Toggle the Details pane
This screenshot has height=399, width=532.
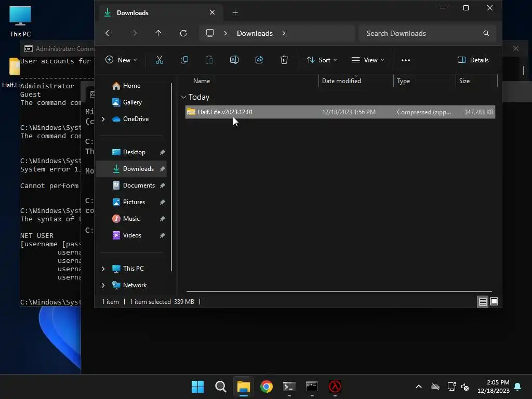(x=473, y=60)
